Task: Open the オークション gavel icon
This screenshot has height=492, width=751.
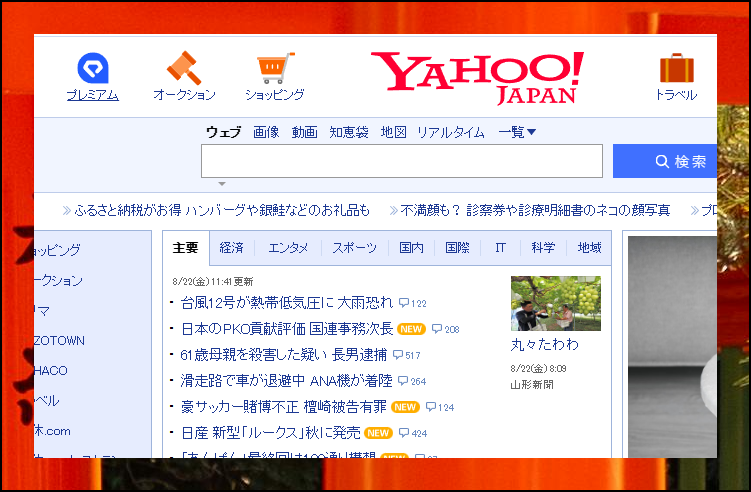Action: (184, 68)
